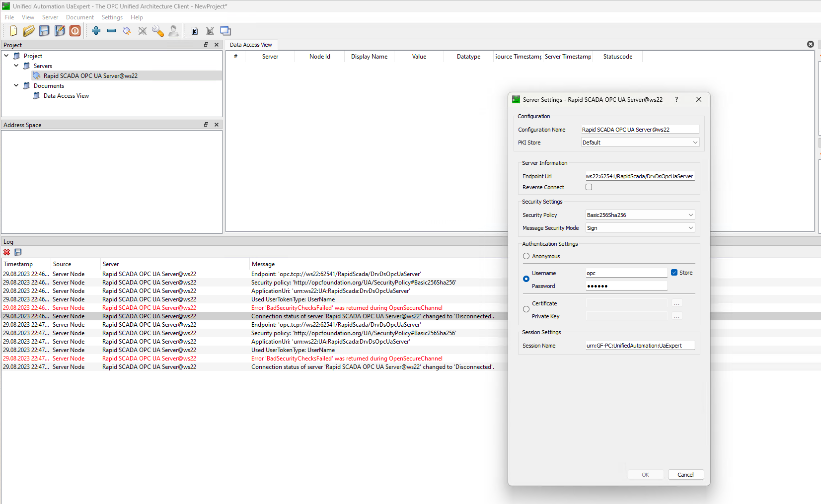Click Cancel in Server Settings dialog
This screenshot has width=821, height=504.
pos(685,475)
